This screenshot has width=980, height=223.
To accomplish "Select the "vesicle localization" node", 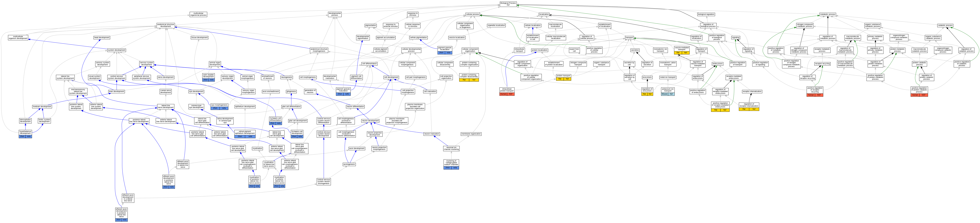I will (x=457, y=38).
